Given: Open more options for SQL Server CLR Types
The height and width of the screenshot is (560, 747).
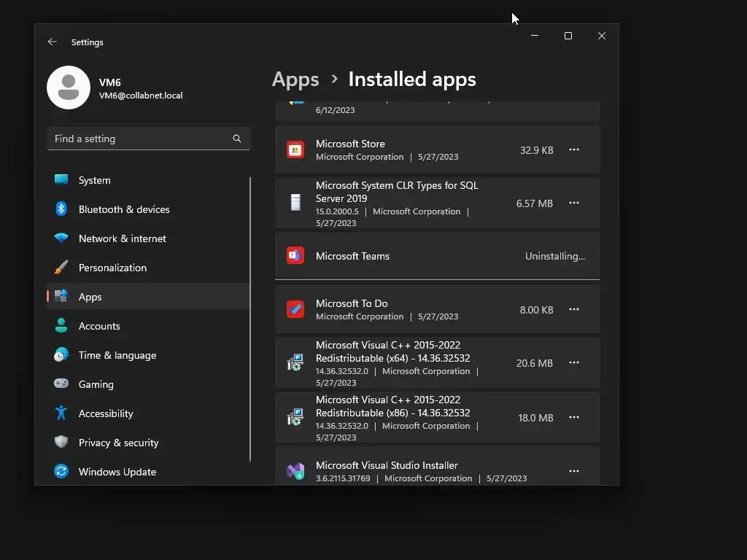Looking at the screenshot, I should [x=574, y=203].
